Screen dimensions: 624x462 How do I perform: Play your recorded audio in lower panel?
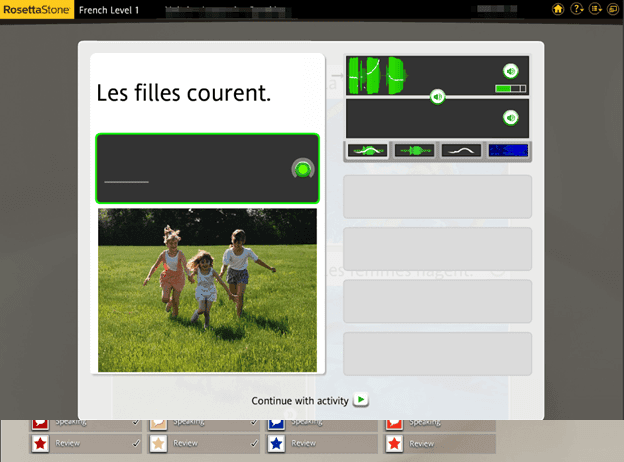click(511, 118)
